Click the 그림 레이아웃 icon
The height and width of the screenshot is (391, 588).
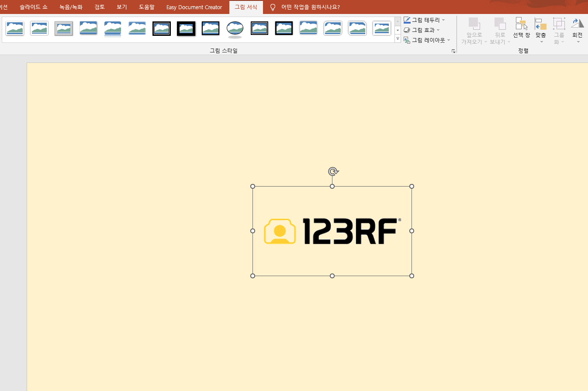(407, 40)
